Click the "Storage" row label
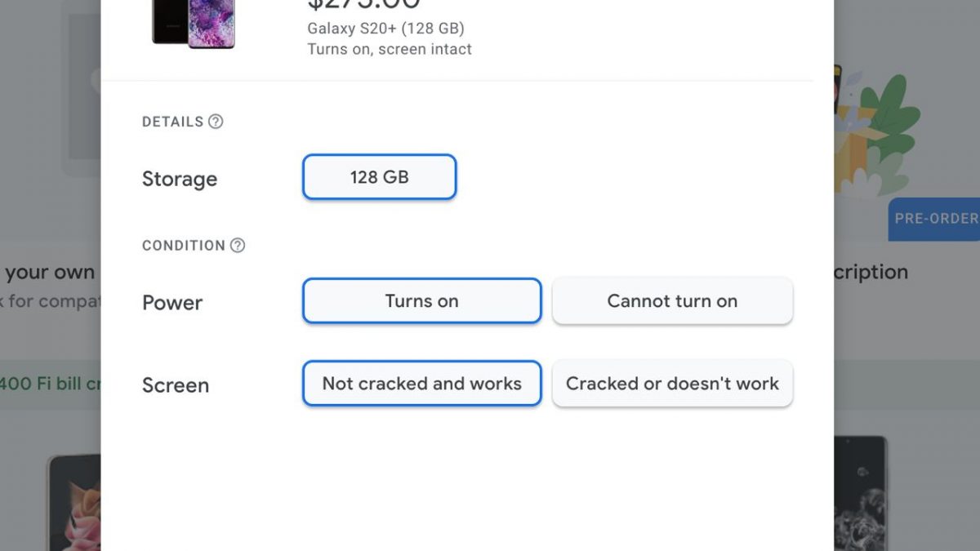980x551 pixels. [180, 179]
